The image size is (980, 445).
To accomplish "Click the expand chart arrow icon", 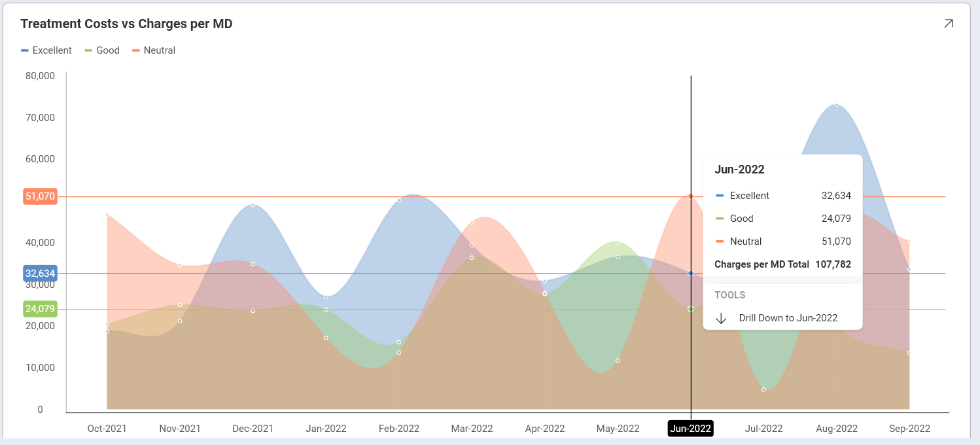I will [x=948, y=24].
